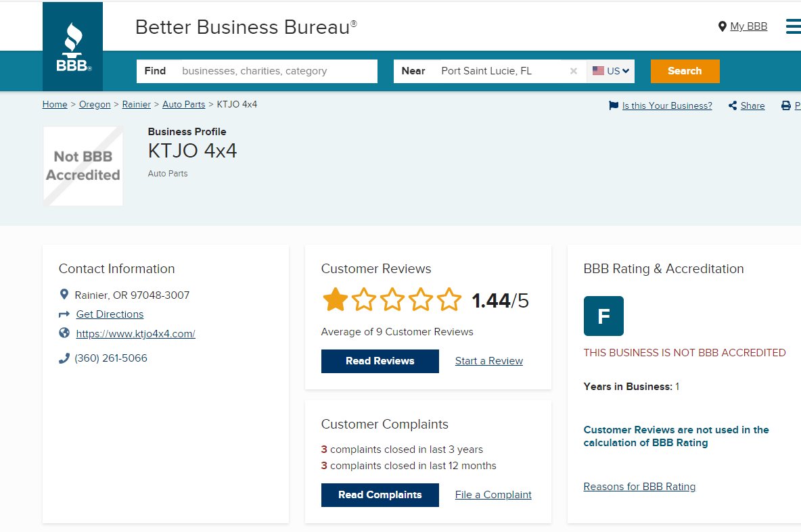The image size is (801, 532).
Task: Click the fifth empty review star
Action: [x=449, y=299]
